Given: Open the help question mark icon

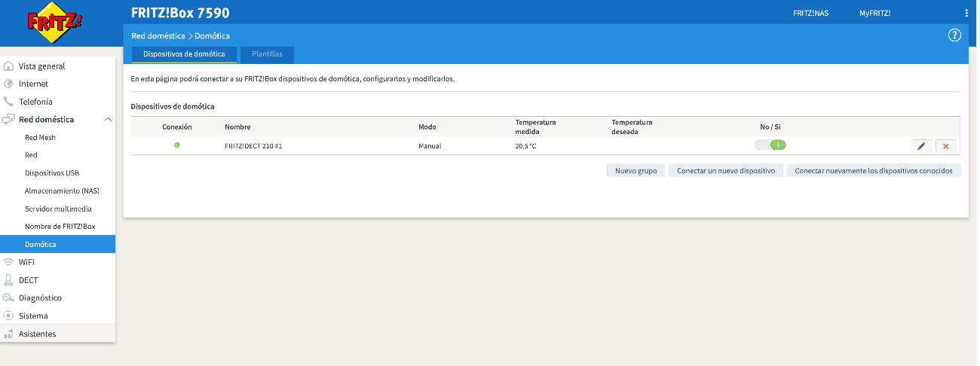Looking at the screenshot, I should (x=954, y=35).
